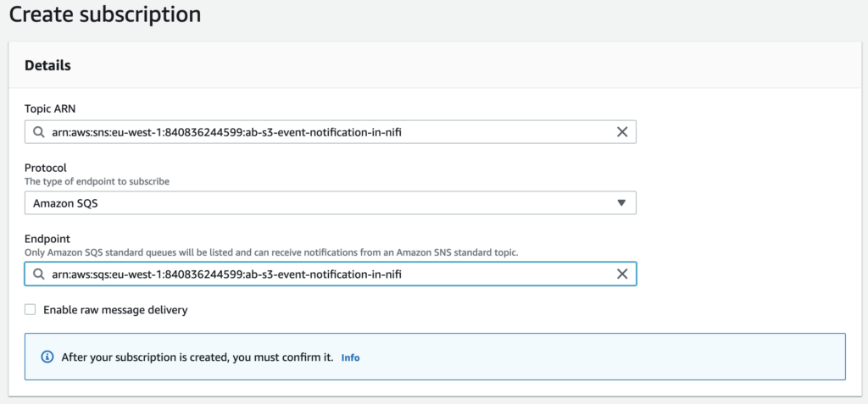Click the 'Create subscription' page heading
The height and width of the screenshot is (404, 868).
coord(105,14)
